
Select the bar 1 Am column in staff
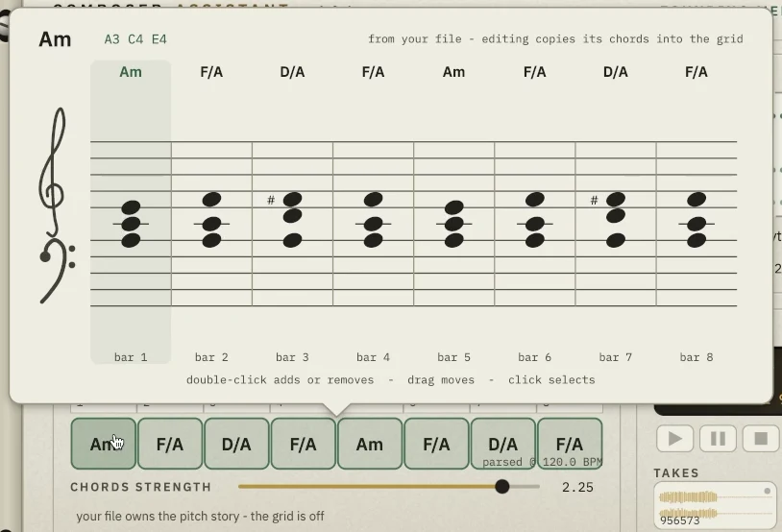[131, 212]
